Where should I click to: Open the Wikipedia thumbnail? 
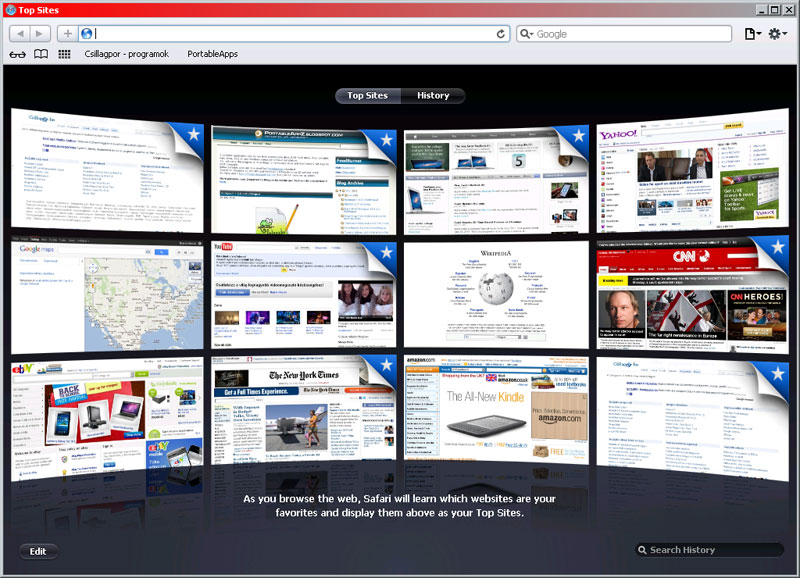coord(496,295)
